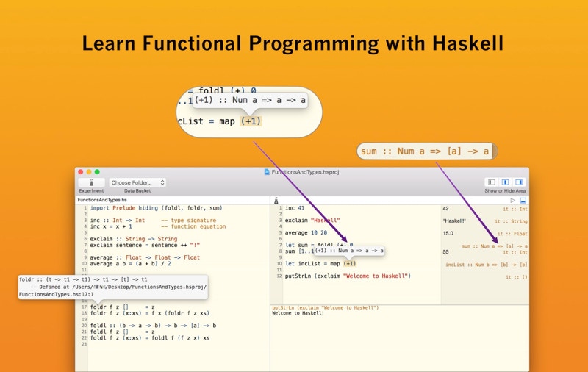
Task: Click the 'exclaim :: String -> String' line
Action: coord(134,239)
